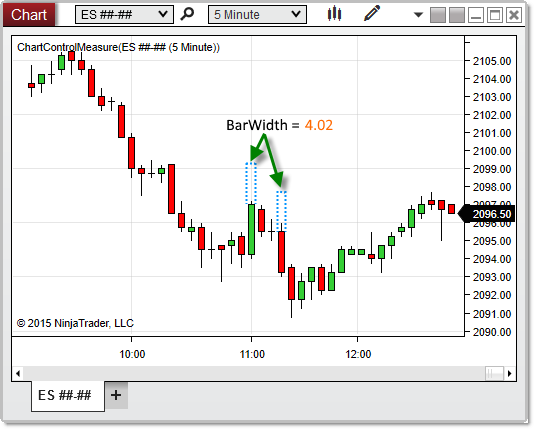Click the 2096.50 current price marker

(487, 214)
